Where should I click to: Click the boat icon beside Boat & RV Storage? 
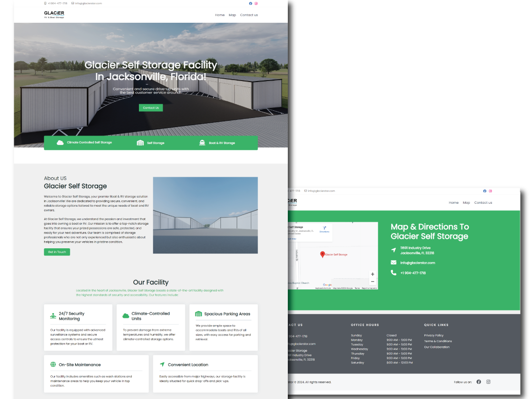click(202, 143)
